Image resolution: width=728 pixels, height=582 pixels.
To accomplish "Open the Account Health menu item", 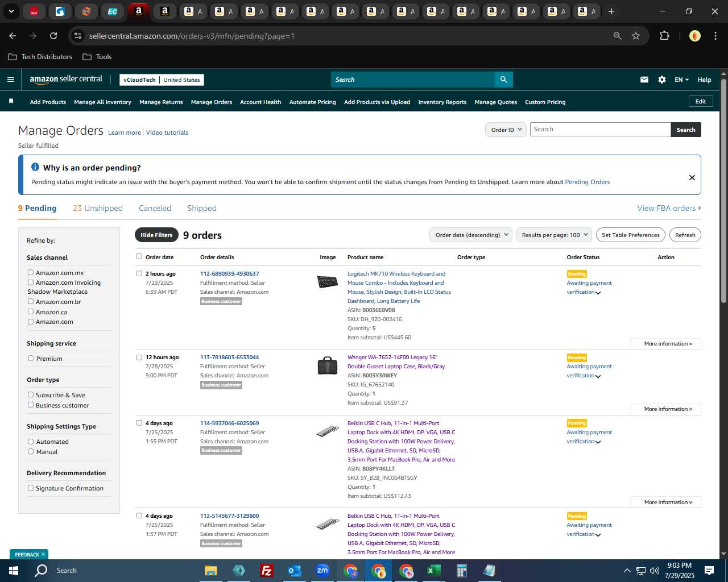I will pos(260,102).
